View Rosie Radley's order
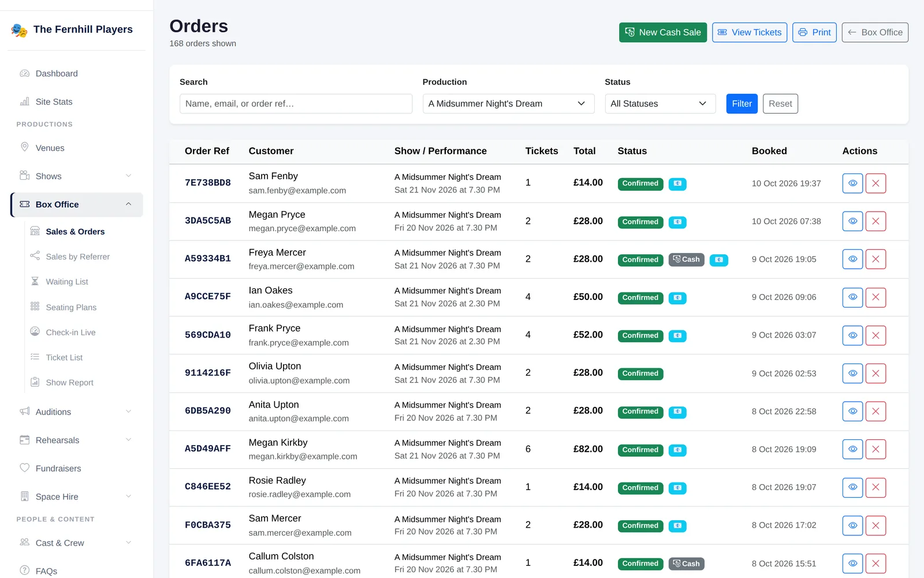This screenshot has height=578, width=924. (x=852, y=487)
